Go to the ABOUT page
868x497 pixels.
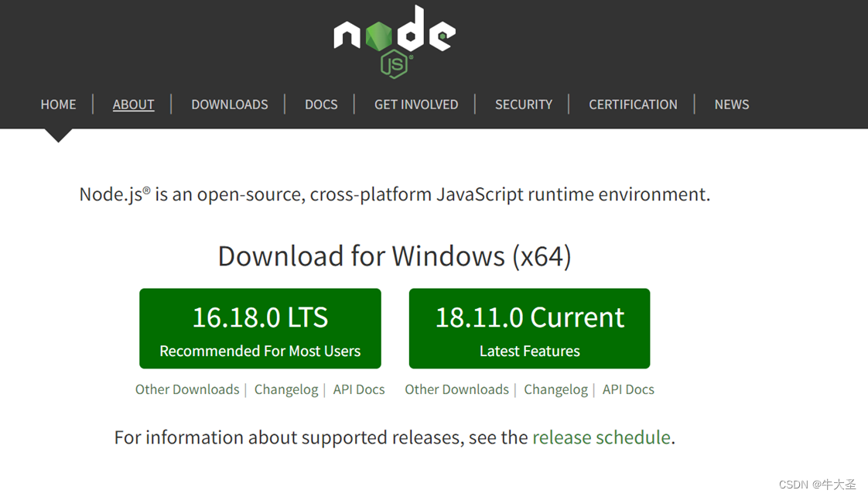coord(133,105)
